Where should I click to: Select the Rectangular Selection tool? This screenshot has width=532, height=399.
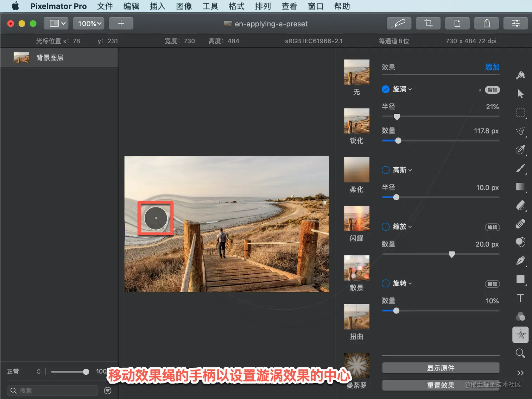520,112
